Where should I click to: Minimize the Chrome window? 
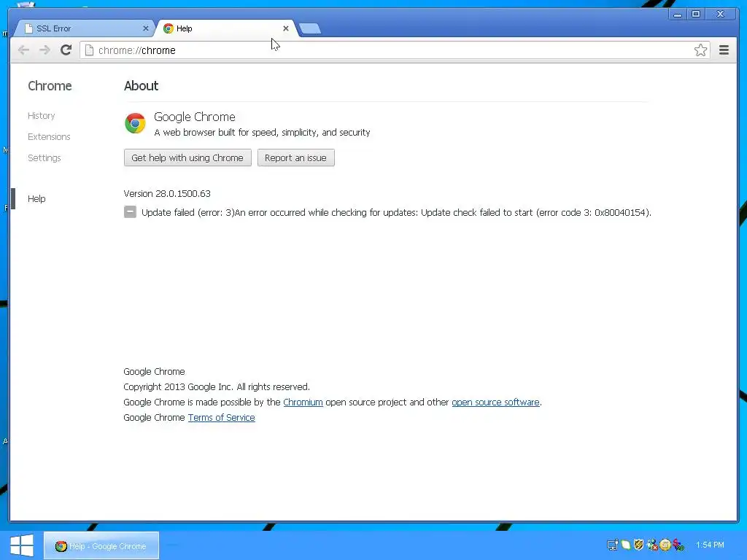pos(678,15)
